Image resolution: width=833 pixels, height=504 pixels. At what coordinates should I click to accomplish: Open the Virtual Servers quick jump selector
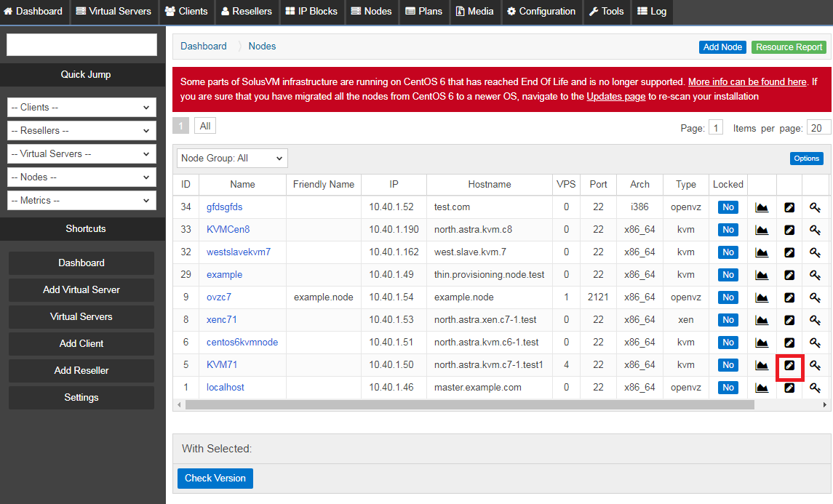81,153
